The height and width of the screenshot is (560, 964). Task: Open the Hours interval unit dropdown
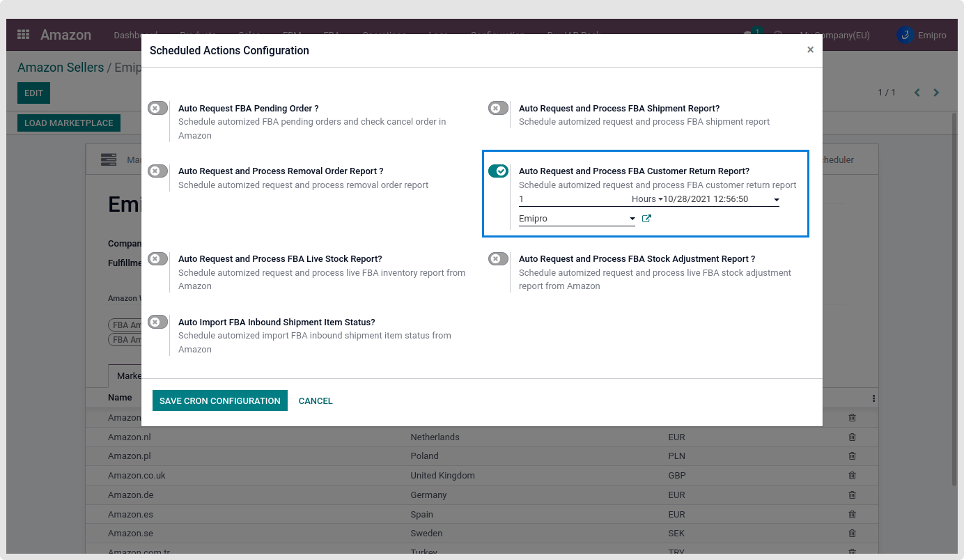[x=646, y=199]
